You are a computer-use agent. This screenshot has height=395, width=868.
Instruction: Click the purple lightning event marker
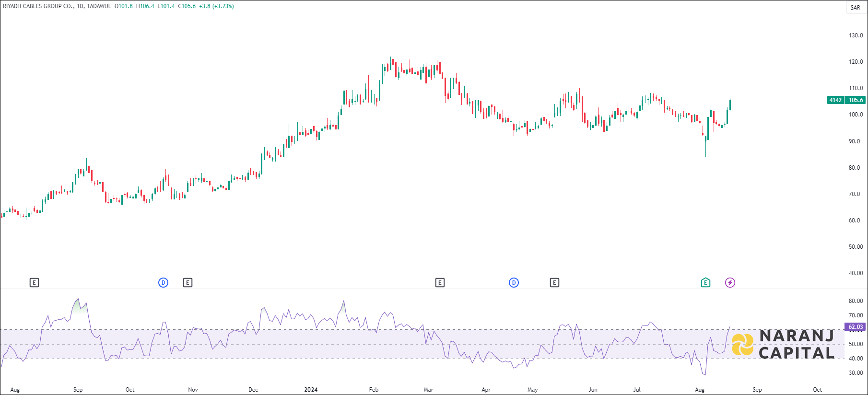point(730,283)
